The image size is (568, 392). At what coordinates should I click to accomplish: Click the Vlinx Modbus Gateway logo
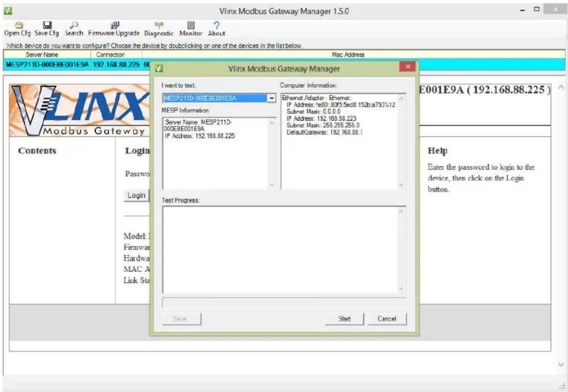pos(80,111)
